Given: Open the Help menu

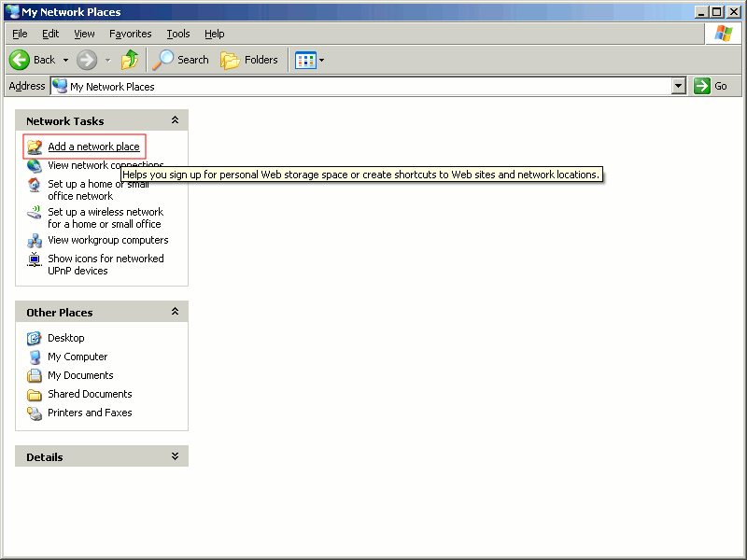Looking at the screenshot, I should (215, 34).
